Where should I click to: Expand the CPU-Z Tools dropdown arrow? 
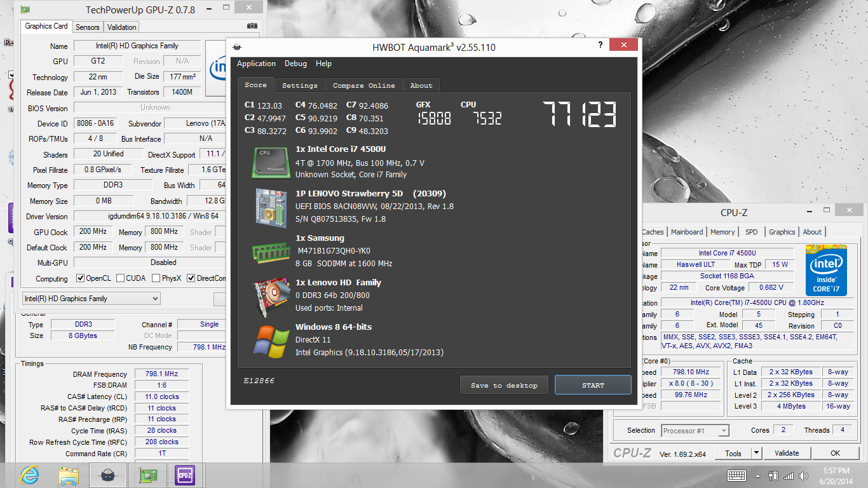756,453
